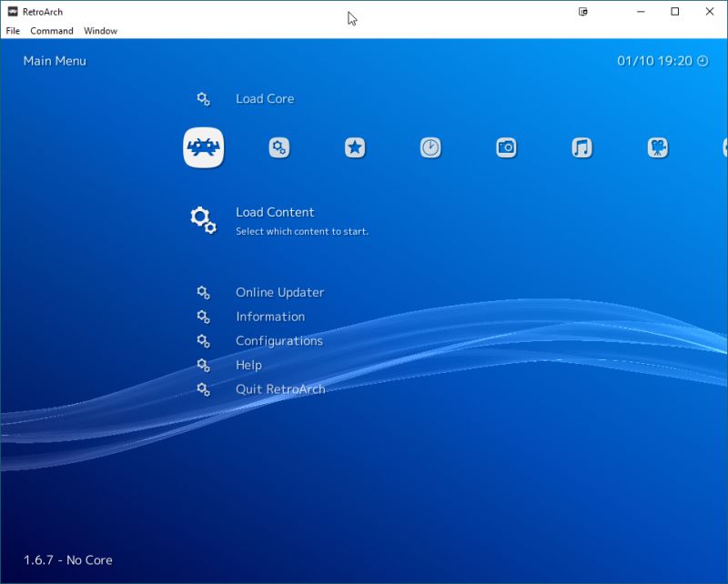Click the gear icon next to Load Core
This screenshot has width=728, height=584.
pos(204,97)
